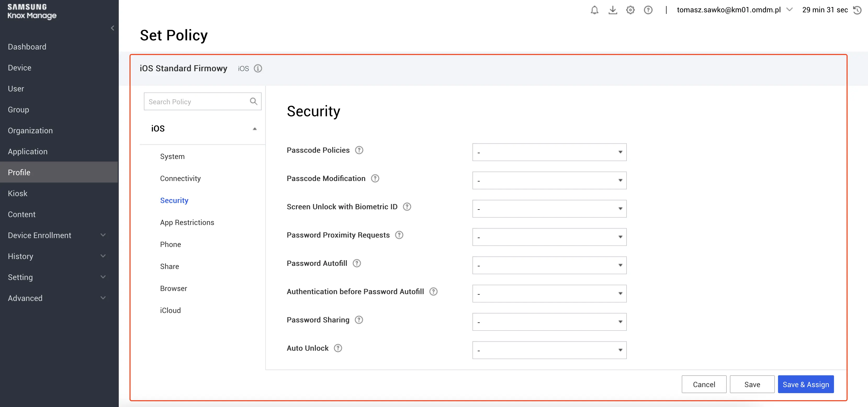The height and width of the screenshot is (407, 868).
Task: Select Security policy category
Action: click(x=174, y=200)
